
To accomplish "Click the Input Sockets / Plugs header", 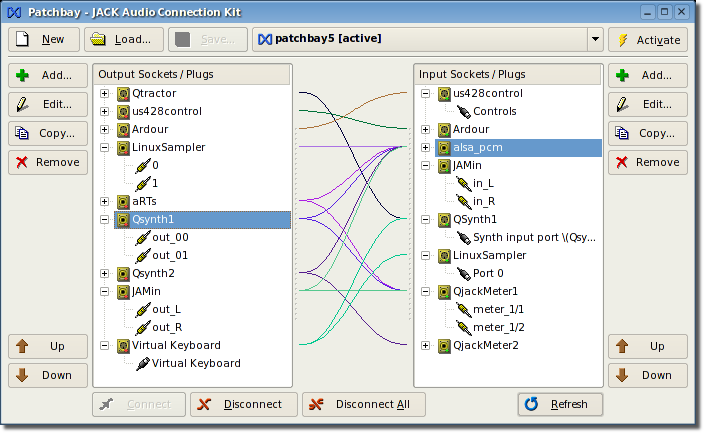I will tap(507, 74).
